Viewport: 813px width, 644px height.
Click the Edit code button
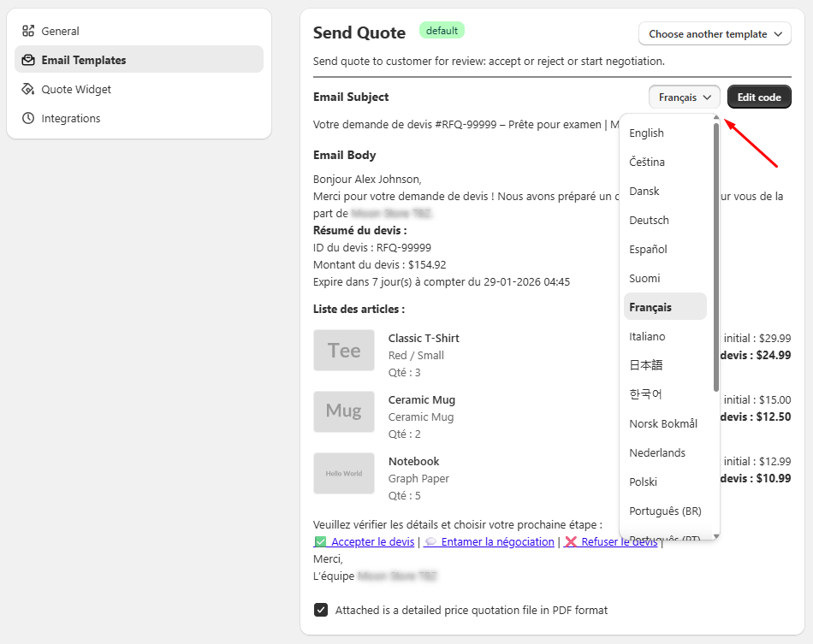pos(759,97)
